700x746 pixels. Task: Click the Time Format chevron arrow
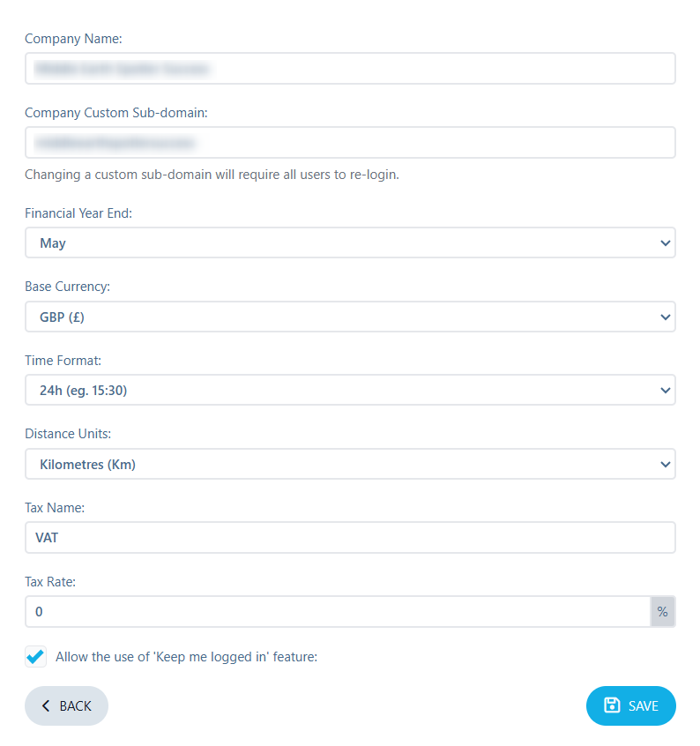click(666, 391)
